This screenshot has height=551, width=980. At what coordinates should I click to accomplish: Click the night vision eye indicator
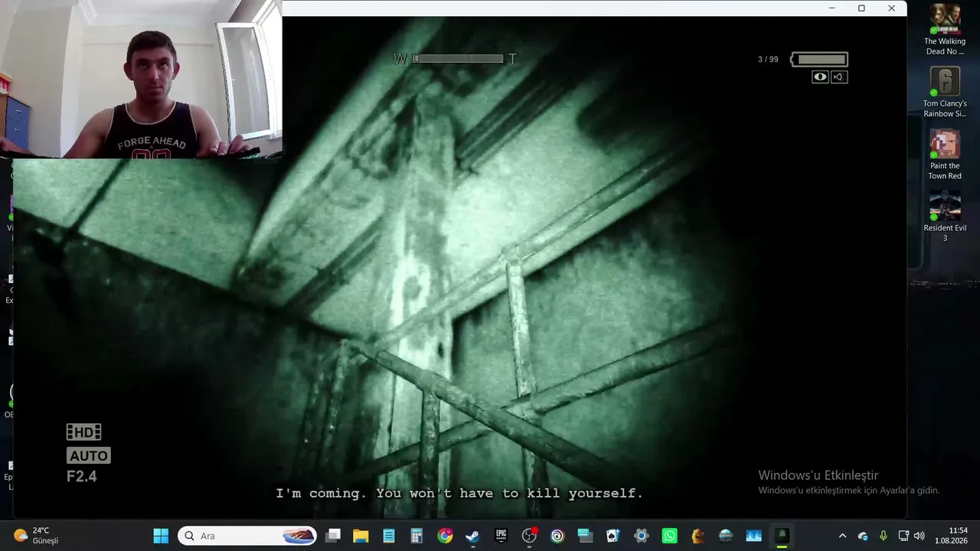pos(820,77)
